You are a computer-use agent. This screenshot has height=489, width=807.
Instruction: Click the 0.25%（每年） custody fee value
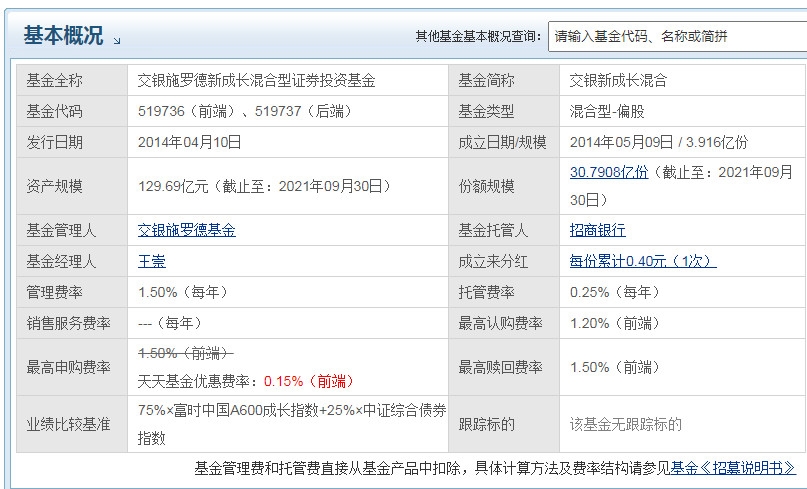(615, 292)
